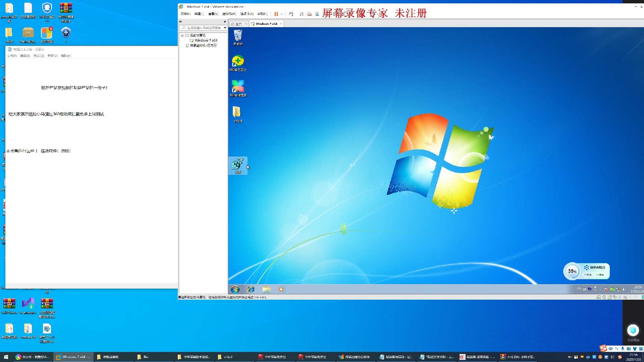Select the 360安全卫士 desktop icon in VM
Viewport: 644px width, 362px height.
click(x=238, y=63)
